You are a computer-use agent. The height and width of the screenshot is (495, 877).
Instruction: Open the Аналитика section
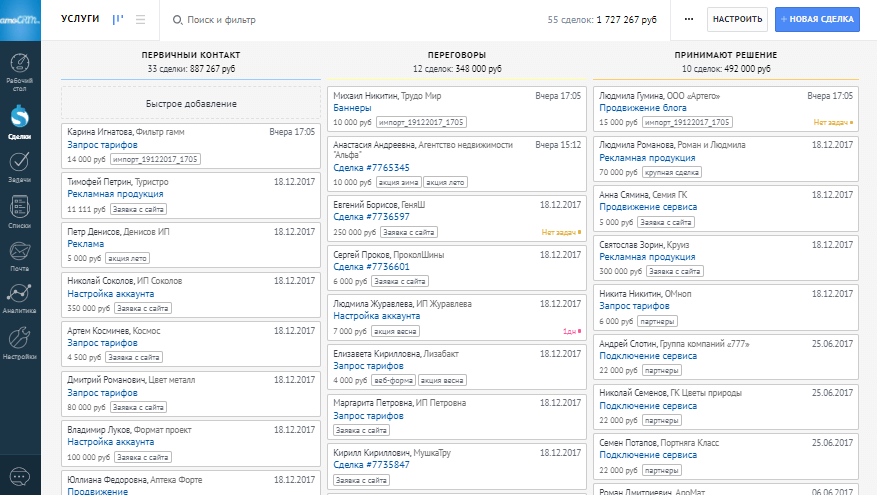20,298
